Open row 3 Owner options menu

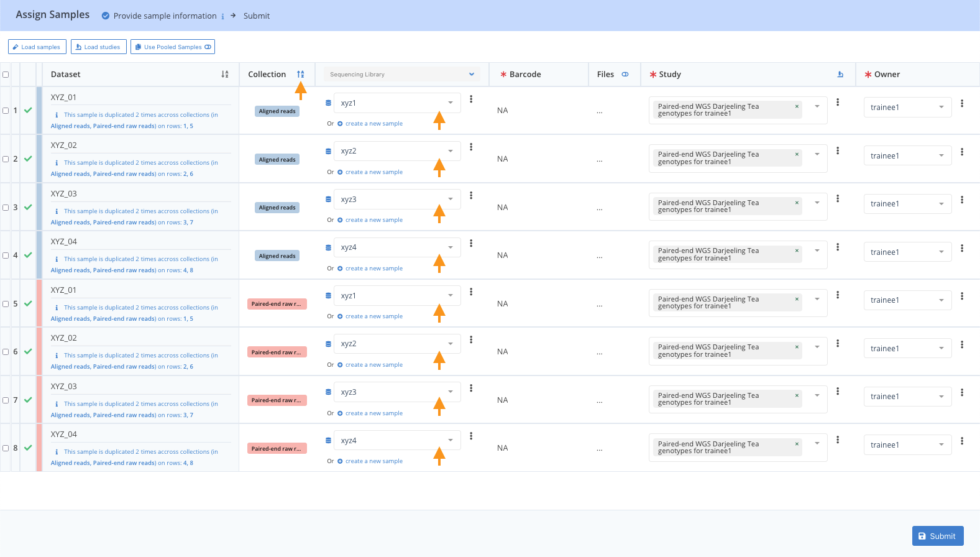click(x=962, y=200)
